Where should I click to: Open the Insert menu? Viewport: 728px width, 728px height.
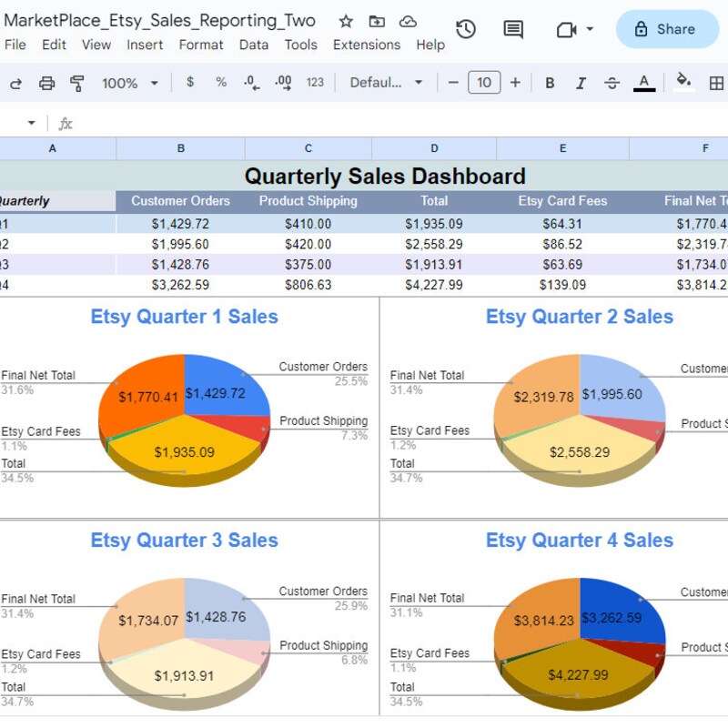145,45
